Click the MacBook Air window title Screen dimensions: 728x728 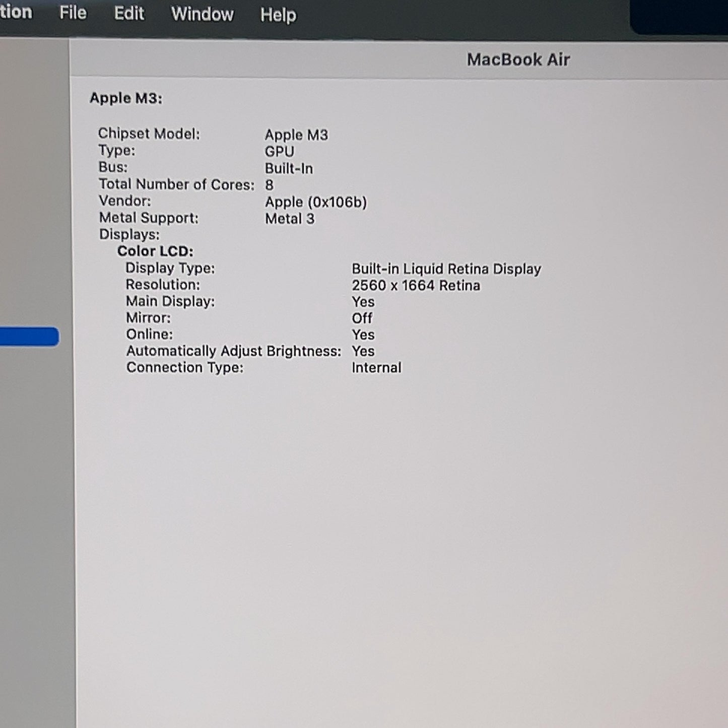(518, 59)
